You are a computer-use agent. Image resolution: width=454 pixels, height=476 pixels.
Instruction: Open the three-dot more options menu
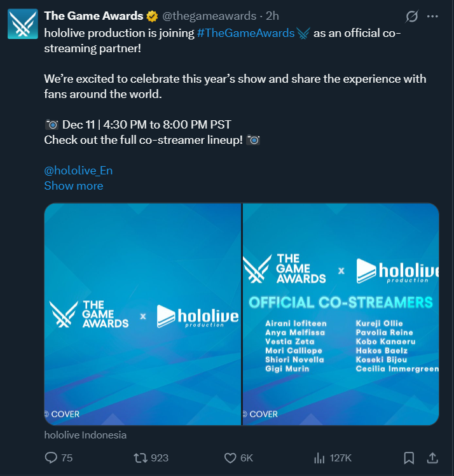click(432, 17)
